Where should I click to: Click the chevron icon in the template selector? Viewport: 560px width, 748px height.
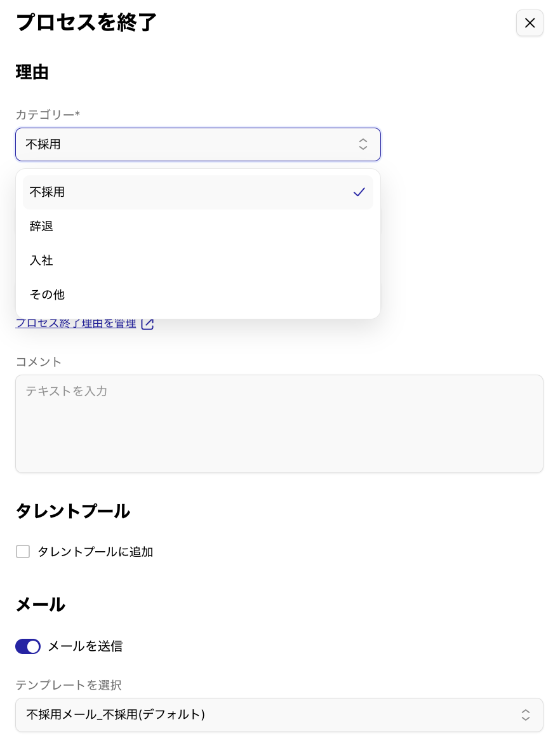[x=526, y=715]
